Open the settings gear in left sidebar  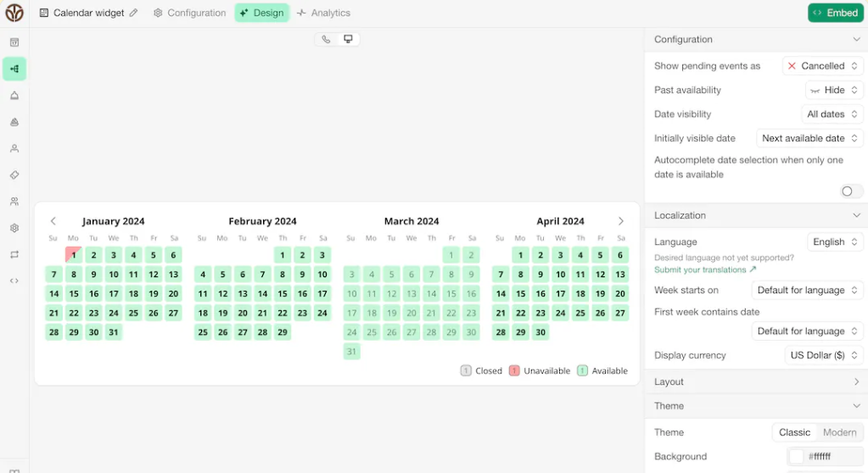(x=14, y=228)
